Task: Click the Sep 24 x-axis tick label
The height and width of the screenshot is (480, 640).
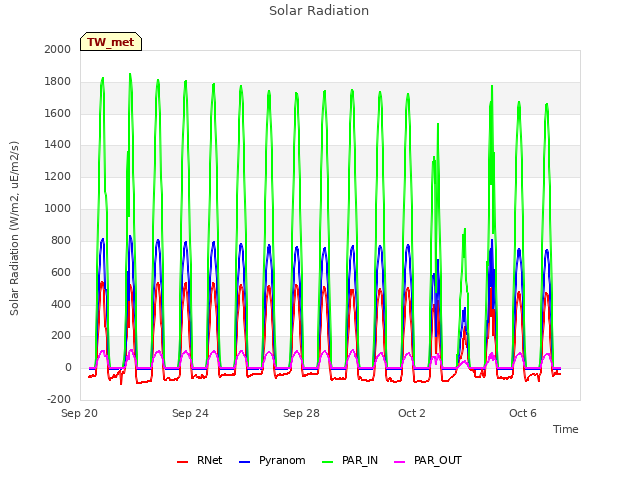Action: 190,413
